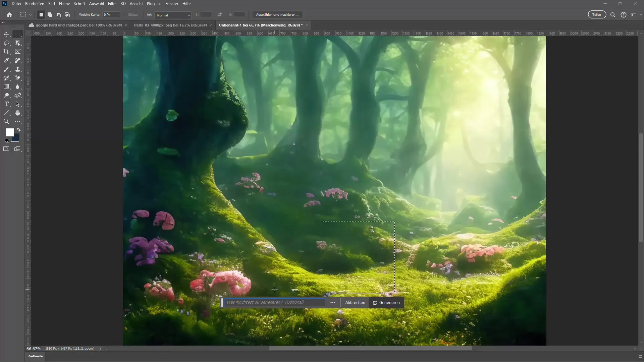The width and height of the screenshot is (644, 362).
Task: Choose Add to Selection mode
Action: tap(50, 15)
